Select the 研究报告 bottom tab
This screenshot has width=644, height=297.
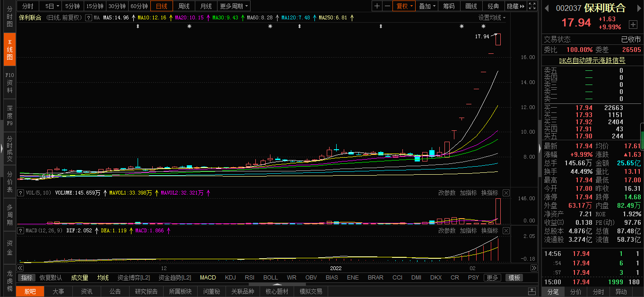coord(146,291)
